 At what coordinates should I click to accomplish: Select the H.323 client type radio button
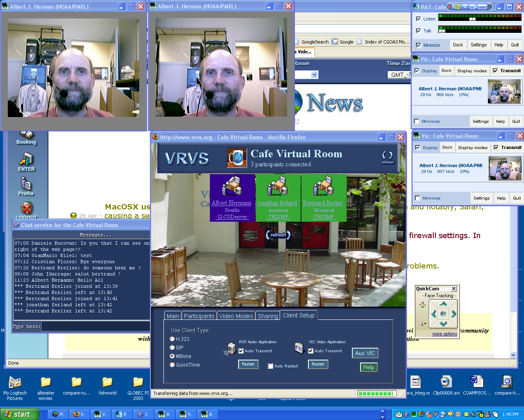click(x=172, y=339)
